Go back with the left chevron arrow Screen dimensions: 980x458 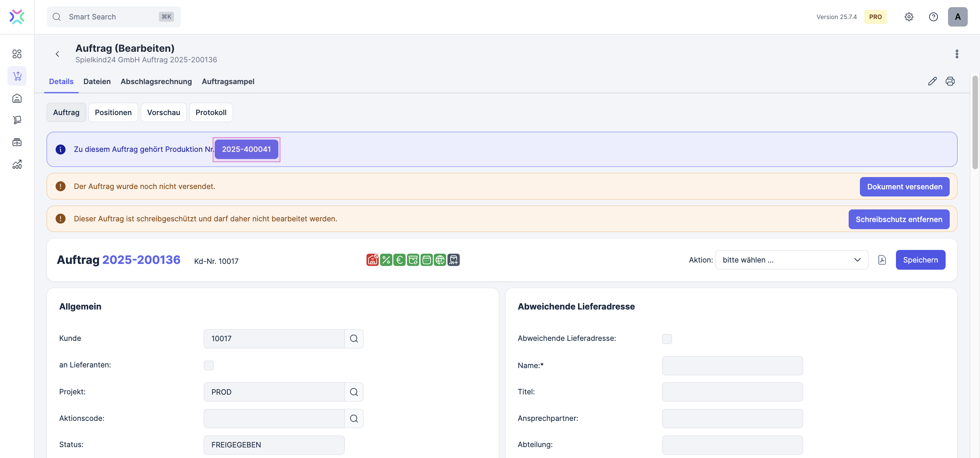[58, 54]
